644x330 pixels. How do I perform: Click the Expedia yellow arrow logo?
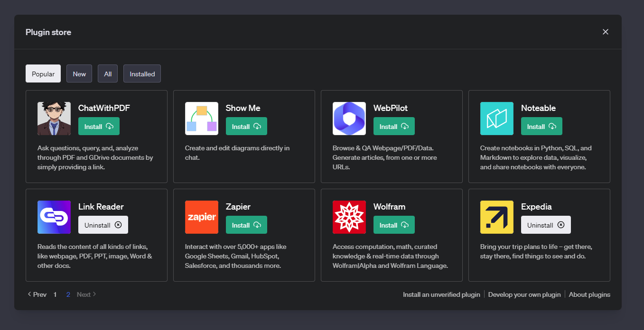(497, 217)
